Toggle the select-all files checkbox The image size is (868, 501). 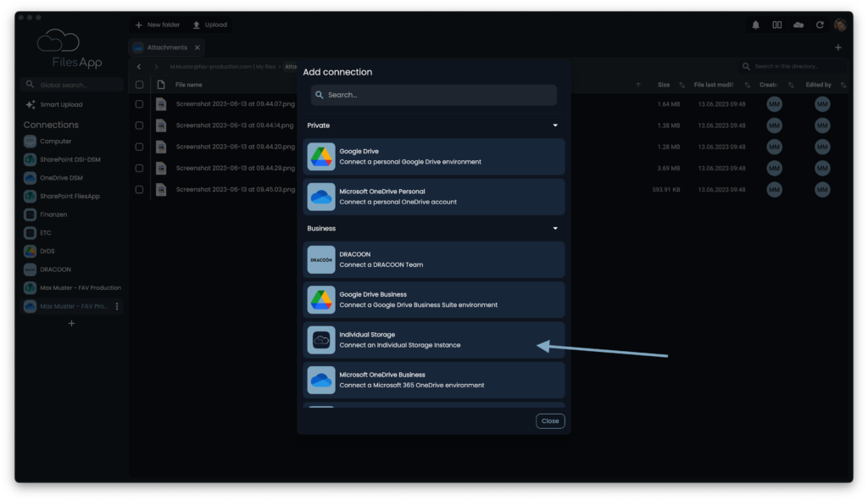click(x=140, y=85)
